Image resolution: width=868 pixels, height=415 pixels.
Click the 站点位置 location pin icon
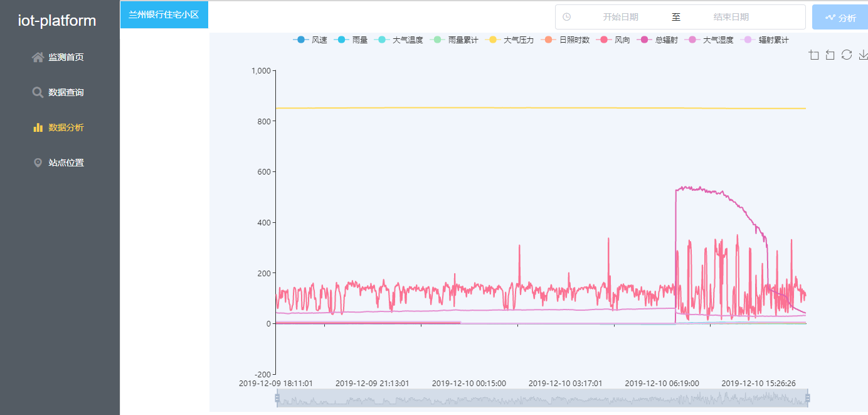[x=38, y=163]
